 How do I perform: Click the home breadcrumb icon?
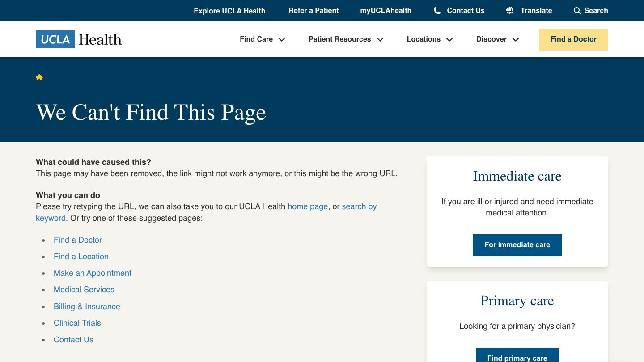pos(39,77)
